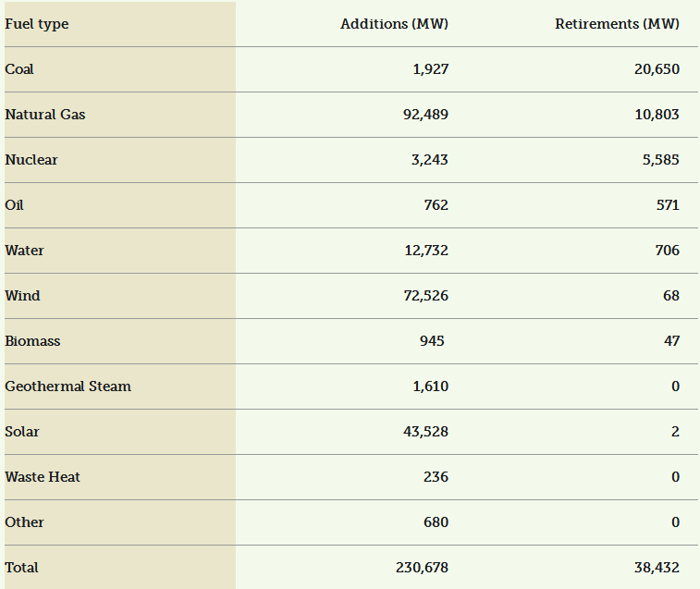Select the Natural Gas row label
700x589 pixels.
pyautogui.click(x=45, y=115)
